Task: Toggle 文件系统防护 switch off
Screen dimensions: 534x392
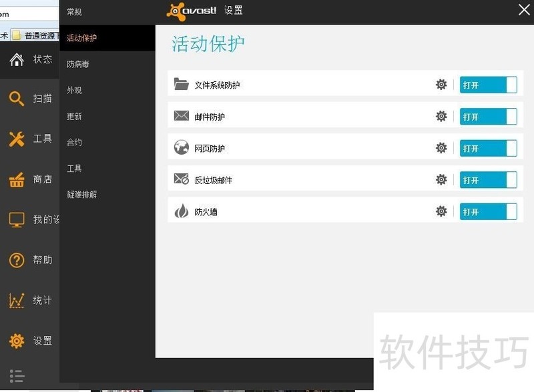Action: (x=488, y=85)
